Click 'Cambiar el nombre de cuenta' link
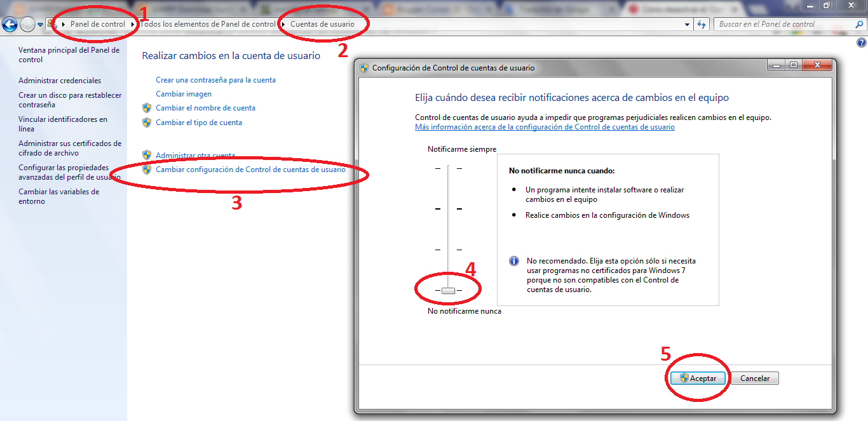The height and width of the screenshot is (421, 868). [x=205, y=108]
